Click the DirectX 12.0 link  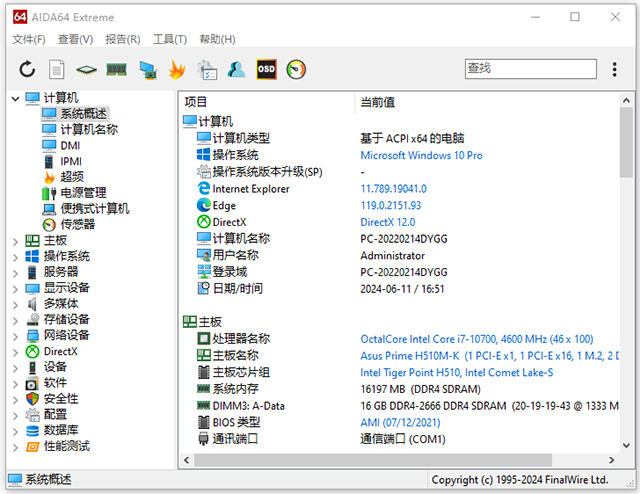pyautogui.click(x=388, y=222)
